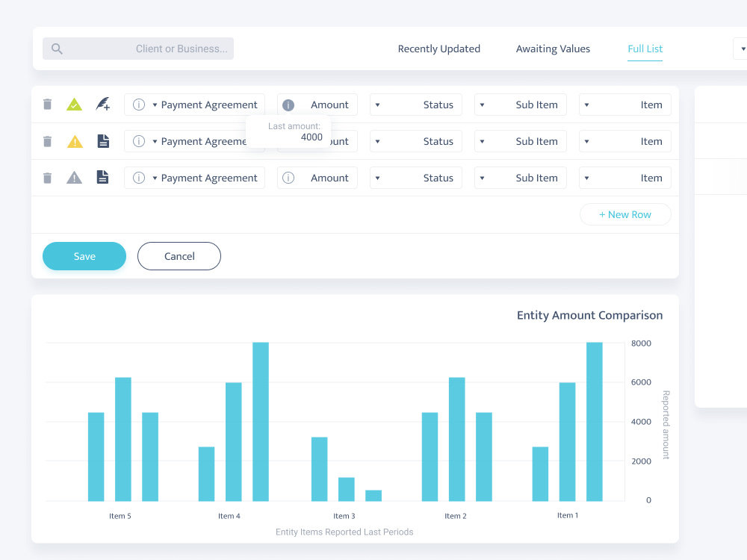The height and width of the screenshot is (560, 747).
Task: Open Item dropdown in third row
Action: click(x=625, y=178)
